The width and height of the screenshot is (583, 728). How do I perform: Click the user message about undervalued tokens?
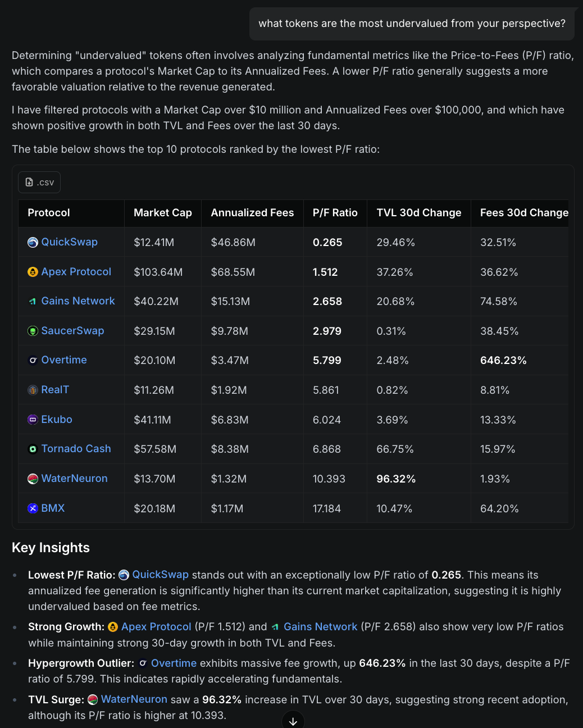coord(412,24)
